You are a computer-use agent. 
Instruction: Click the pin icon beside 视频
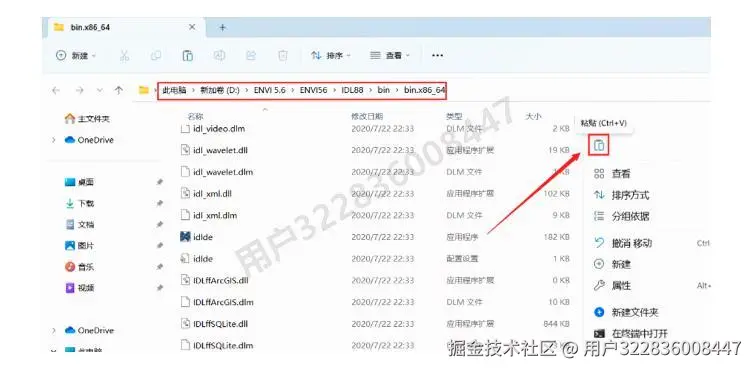coord(159,288)
